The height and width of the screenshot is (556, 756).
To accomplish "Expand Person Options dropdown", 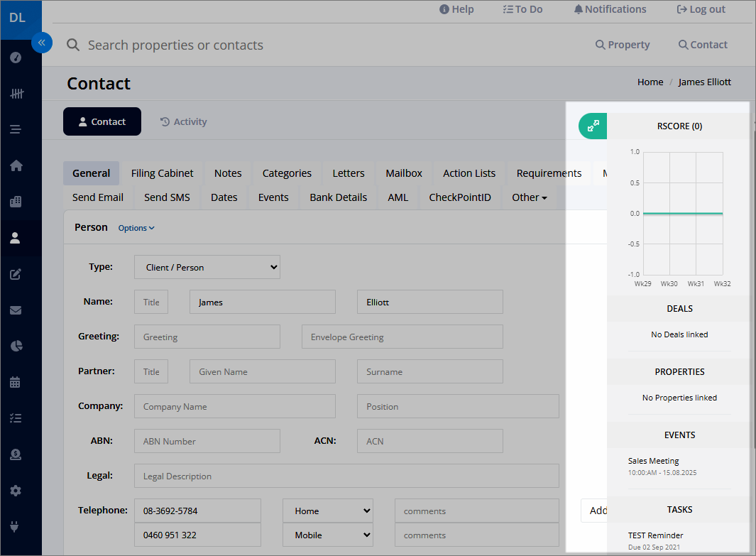I will point(136,228).
